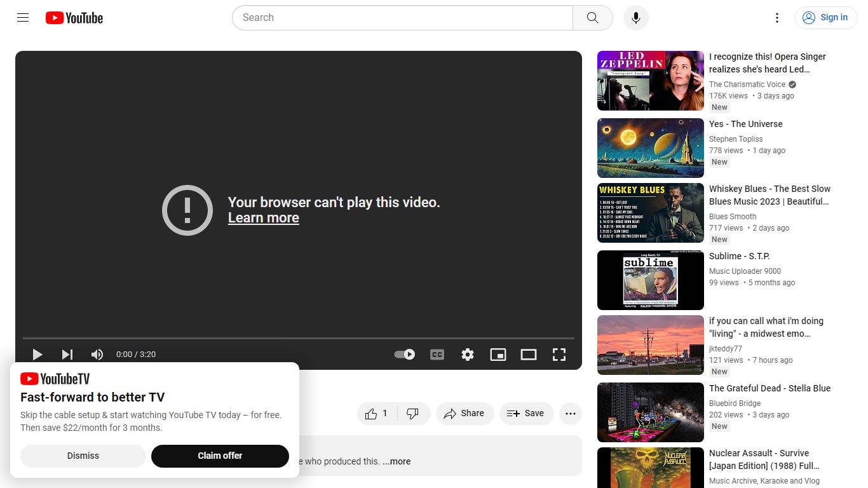The image size is (868, 488).
Task: Visit the Music Uploader 9000 channel
Action: 745,271
